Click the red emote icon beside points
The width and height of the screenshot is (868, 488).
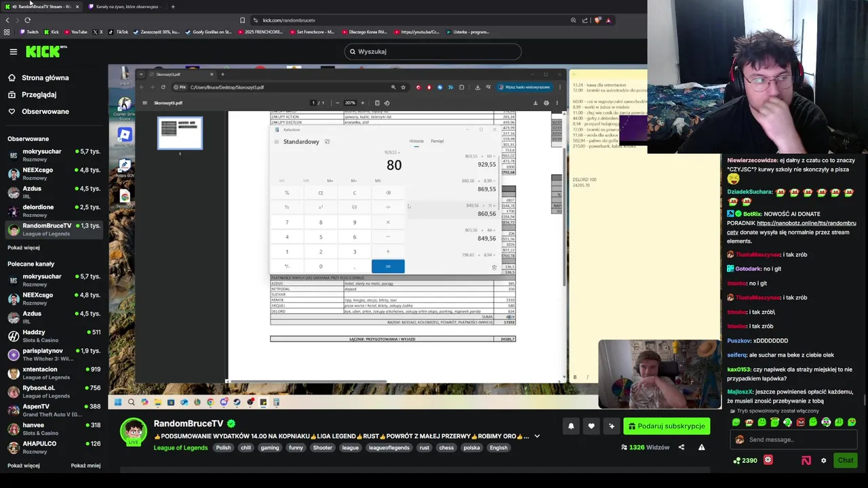768,460
